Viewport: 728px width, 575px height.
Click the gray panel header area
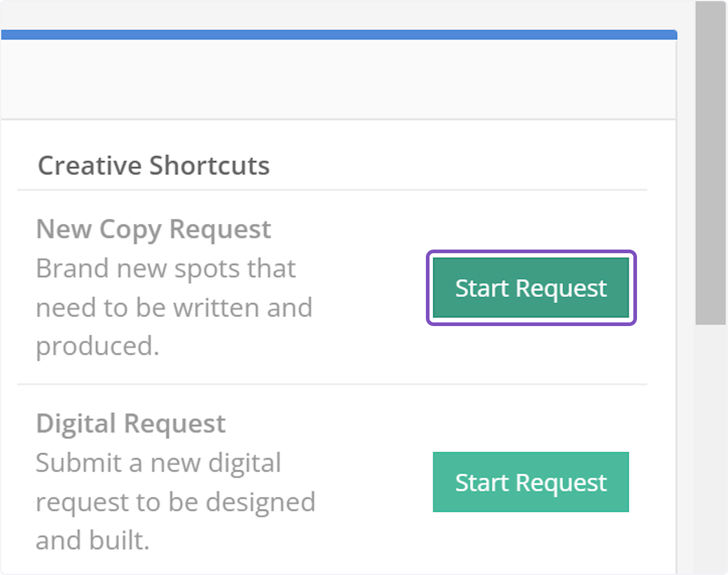339,79
